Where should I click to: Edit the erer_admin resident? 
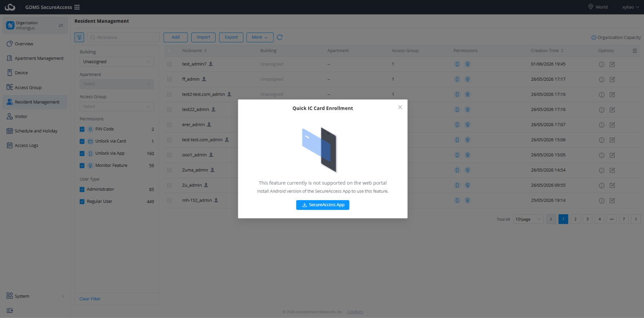(x=612, y=125)
